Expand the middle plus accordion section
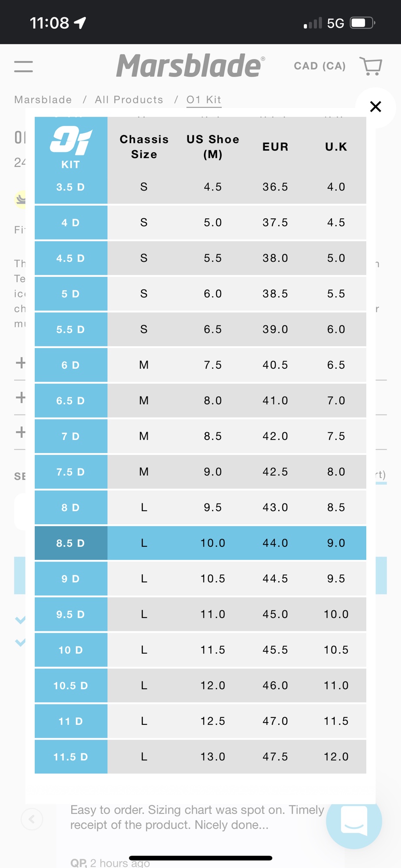This screenshot has width=401, height=868. (x=20, y=398)
